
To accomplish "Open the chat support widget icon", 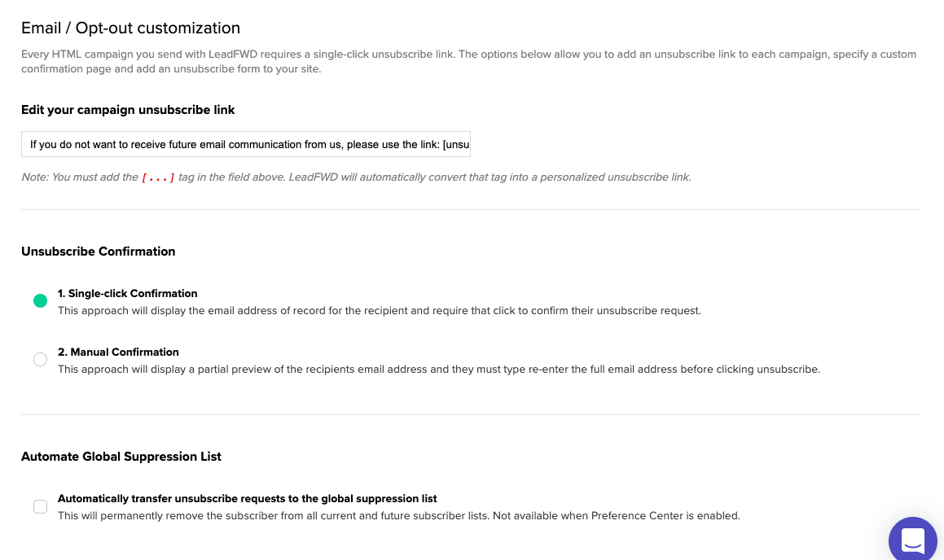I will pos(913,540).
